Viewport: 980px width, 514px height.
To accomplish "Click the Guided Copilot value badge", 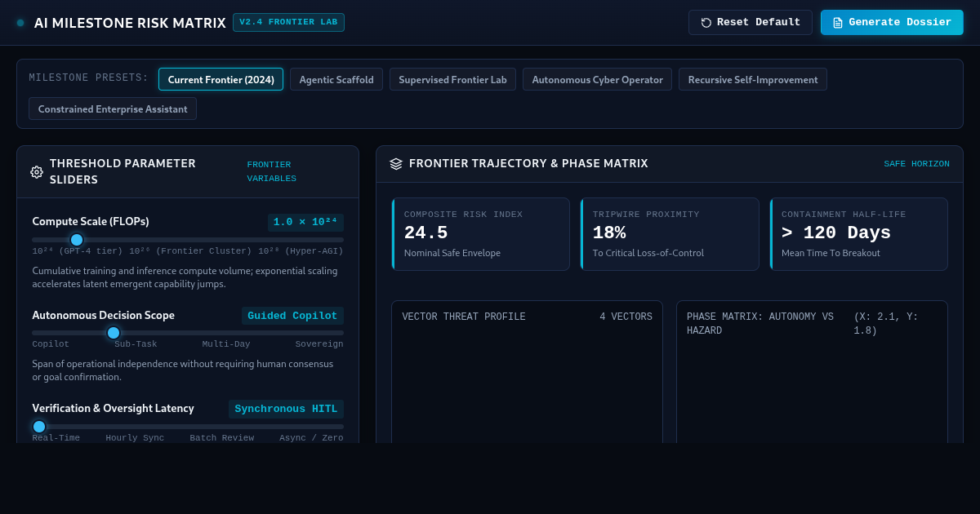I will [292, 316].
